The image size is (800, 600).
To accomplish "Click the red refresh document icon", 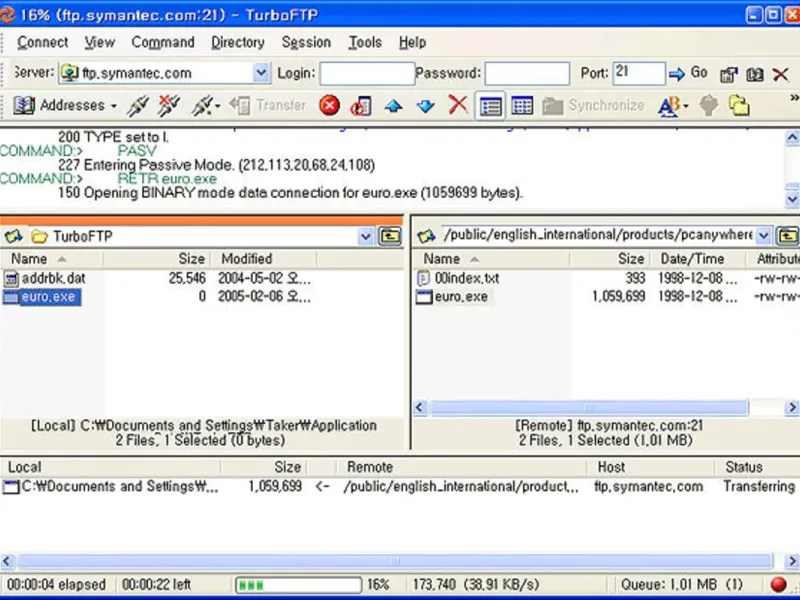I will pyautogui.click(x=361, y=106).
